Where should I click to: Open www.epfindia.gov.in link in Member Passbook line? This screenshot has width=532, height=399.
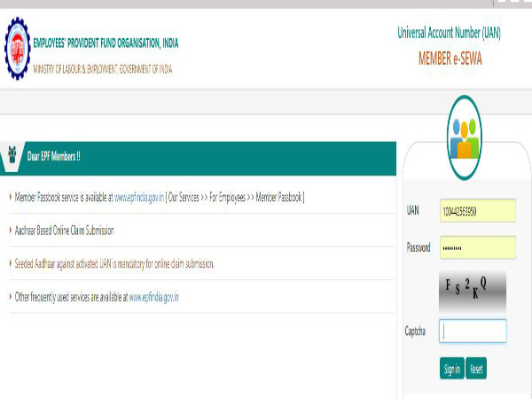pyautogui.click(x=140, y=197)
